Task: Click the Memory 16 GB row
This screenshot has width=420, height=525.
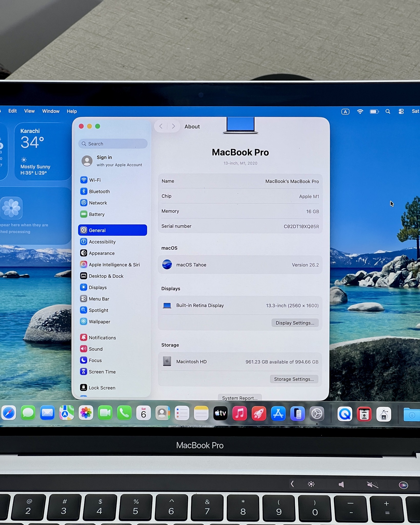Action: pos(240,211)
